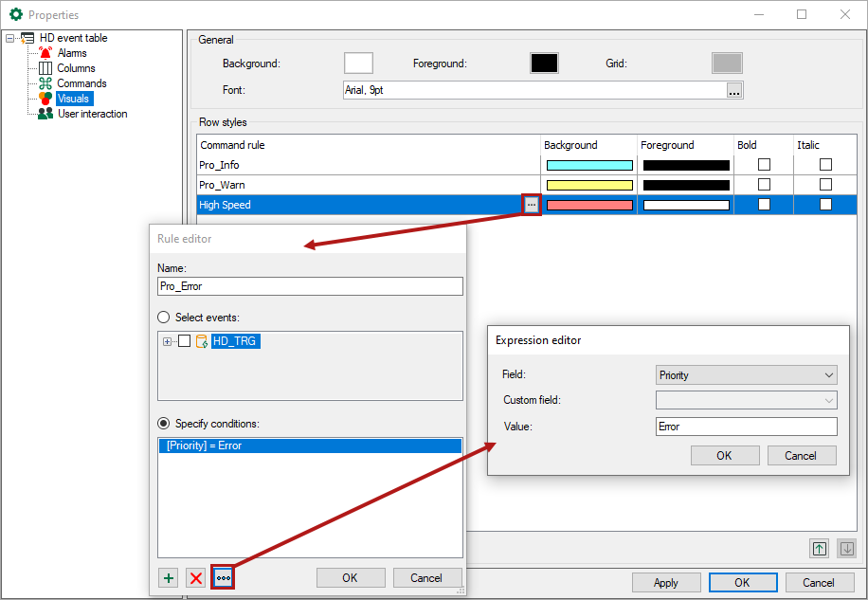868x600 pixels.
Task: Open rule editor for High Speed row
Action: 532,205
